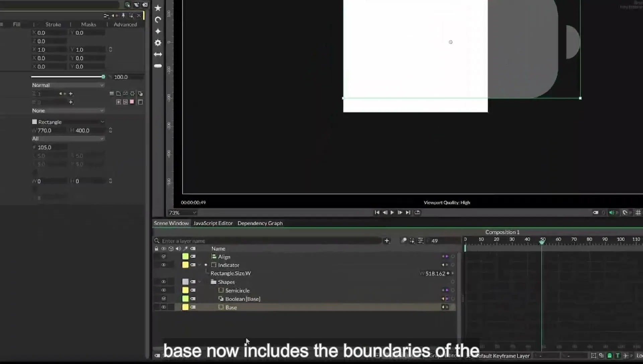
Task: Step forward one frame
Action: point(400,212)
